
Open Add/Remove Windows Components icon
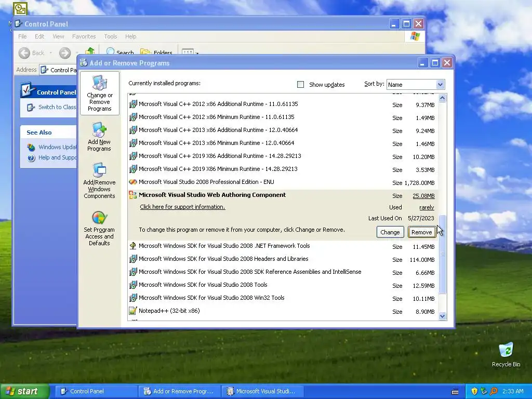(x=99, y=170)
